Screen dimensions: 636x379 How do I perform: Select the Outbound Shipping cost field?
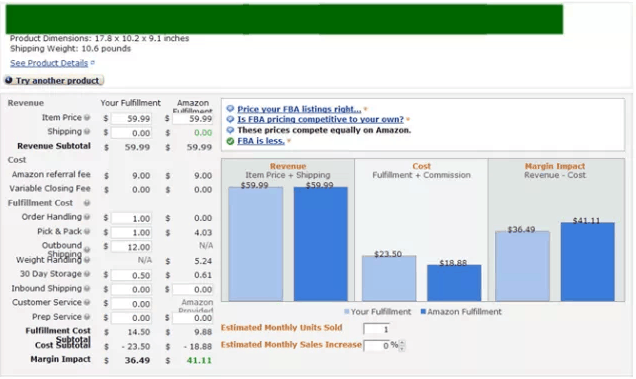(x=131, y=247)
